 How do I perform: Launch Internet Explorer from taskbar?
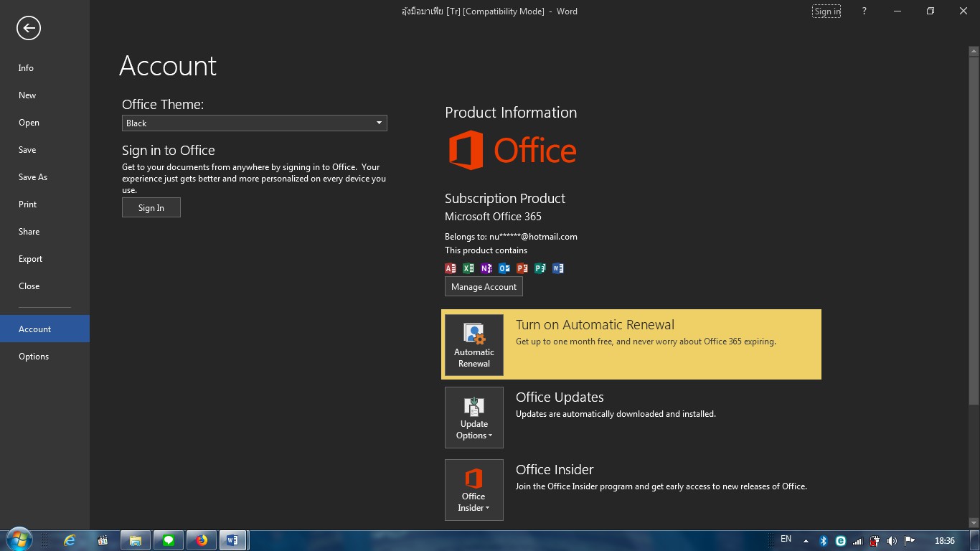coord(70,540)
